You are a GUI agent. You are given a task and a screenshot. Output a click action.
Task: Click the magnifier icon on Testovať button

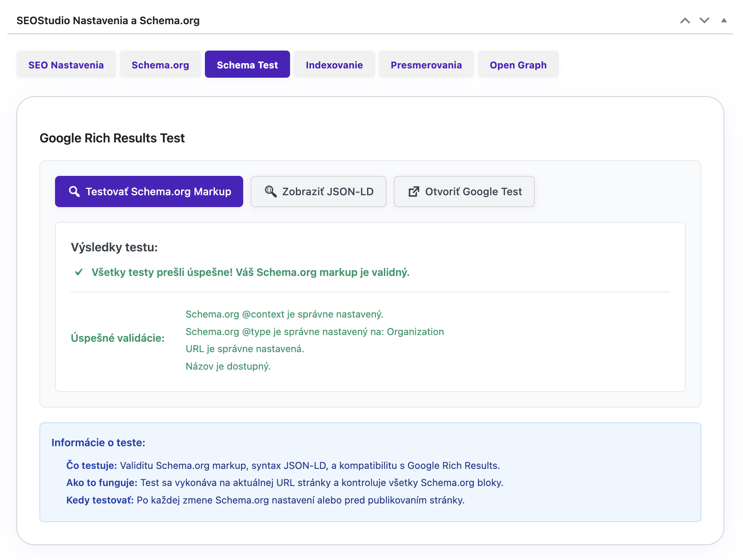[74, 192]
